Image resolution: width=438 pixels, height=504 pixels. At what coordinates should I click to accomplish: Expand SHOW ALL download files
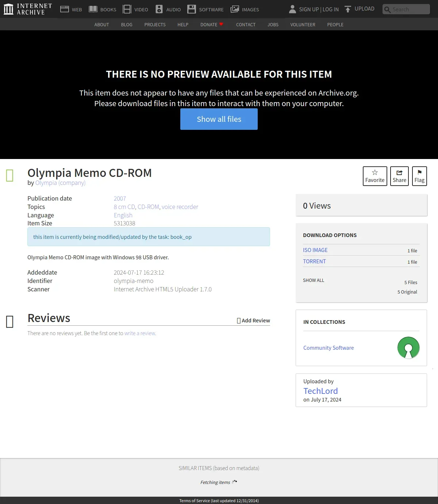[x=314, y=280]
